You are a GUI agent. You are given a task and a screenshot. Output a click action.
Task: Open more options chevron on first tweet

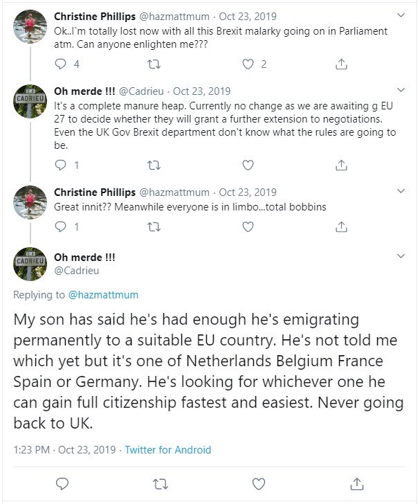(x=401, y=15)
